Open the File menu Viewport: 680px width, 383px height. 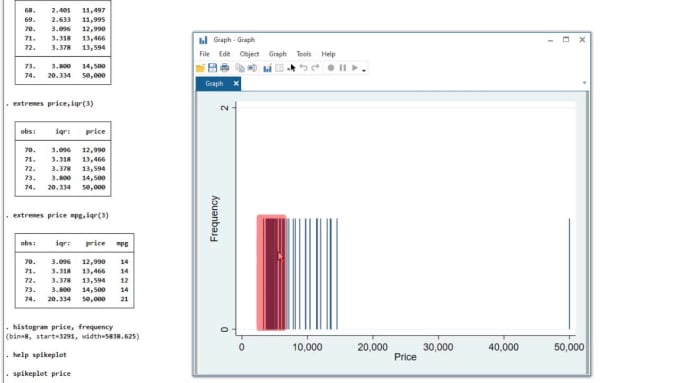pos(204,54)
